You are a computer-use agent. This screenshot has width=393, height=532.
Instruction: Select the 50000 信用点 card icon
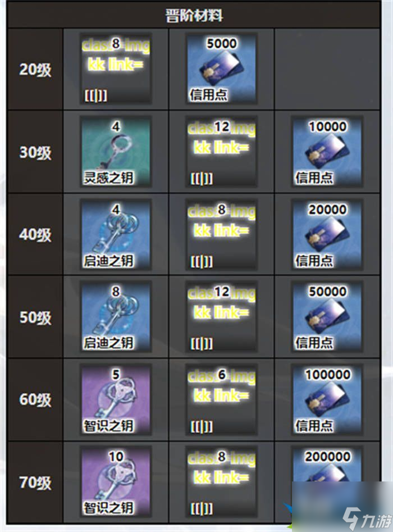coord(327,317)
